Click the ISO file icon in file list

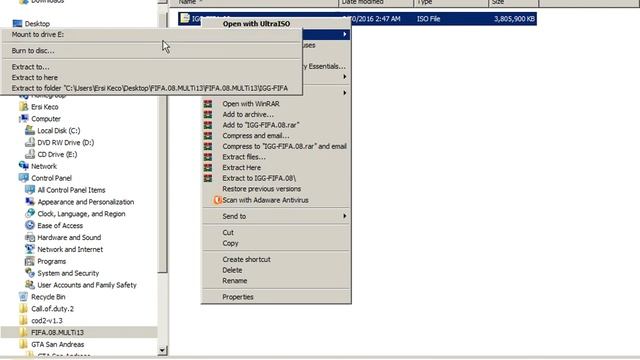pyautogui.click(x=185, y=18)
